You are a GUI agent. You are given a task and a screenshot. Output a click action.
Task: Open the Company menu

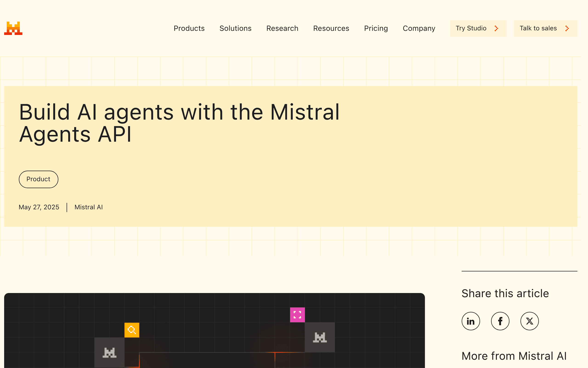419,29
